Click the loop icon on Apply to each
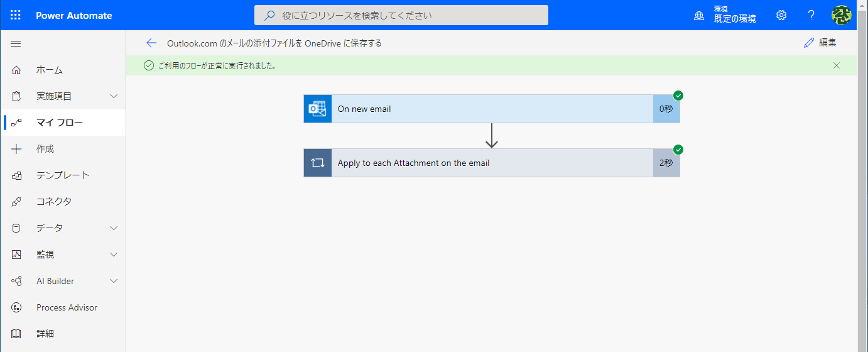Screen dimensions: 868x352 (x=318, y=163)
